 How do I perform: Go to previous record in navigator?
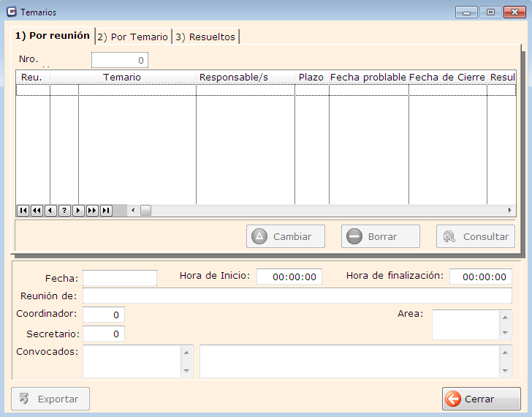point(50,211)
